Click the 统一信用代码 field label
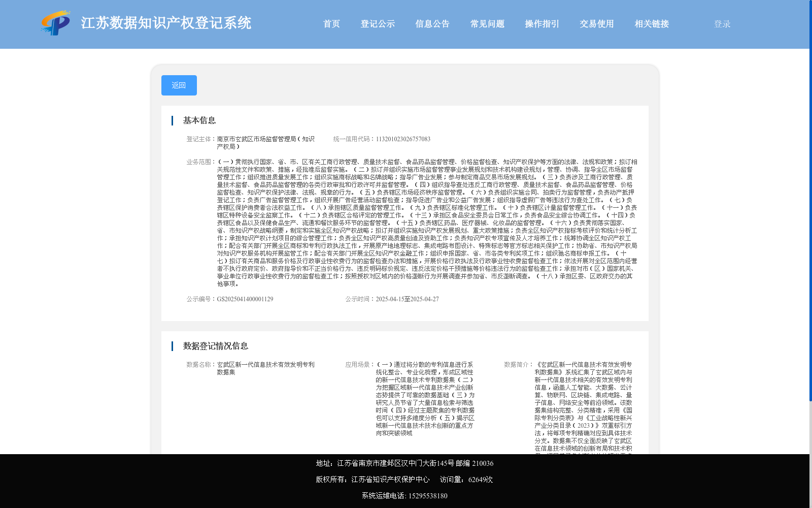The height and width of the screenshot is (508, 812). 354,139
